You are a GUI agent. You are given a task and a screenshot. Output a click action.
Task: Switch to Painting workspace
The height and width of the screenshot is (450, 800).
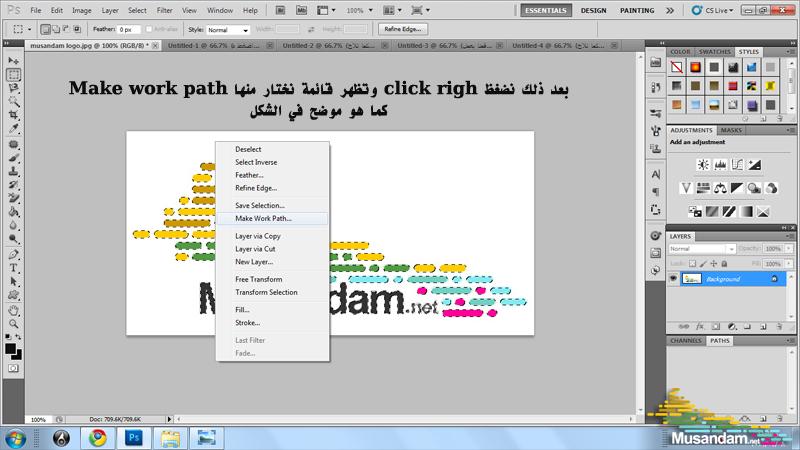click(x=637, y=10)
